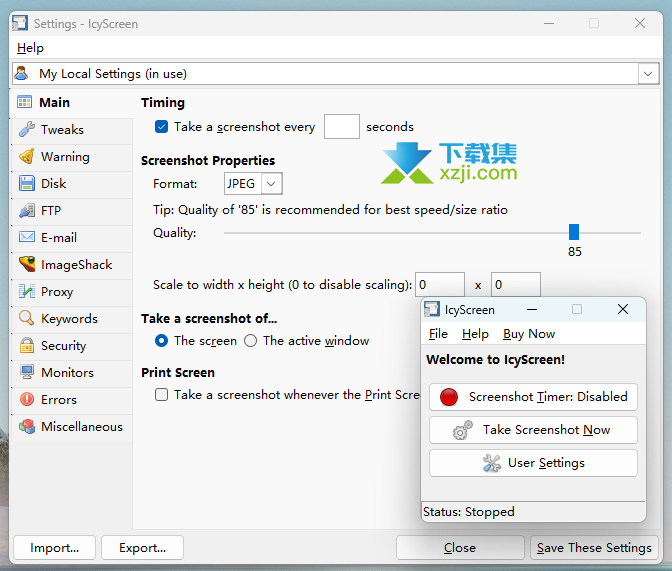Click the scale width input field
This screenshot has height=571, width=672.
click(x=440, y=284)
